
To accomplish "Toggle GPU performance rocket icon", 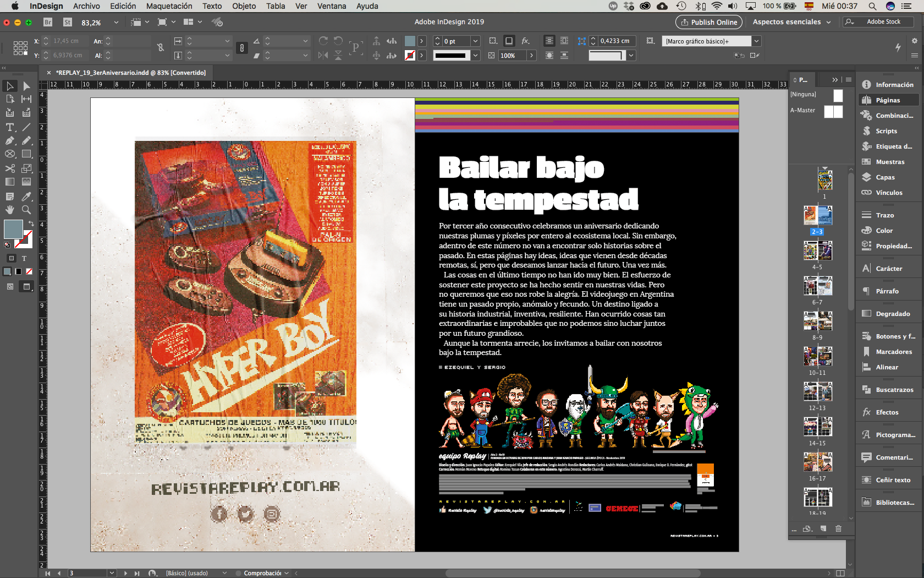I will 218,22.
